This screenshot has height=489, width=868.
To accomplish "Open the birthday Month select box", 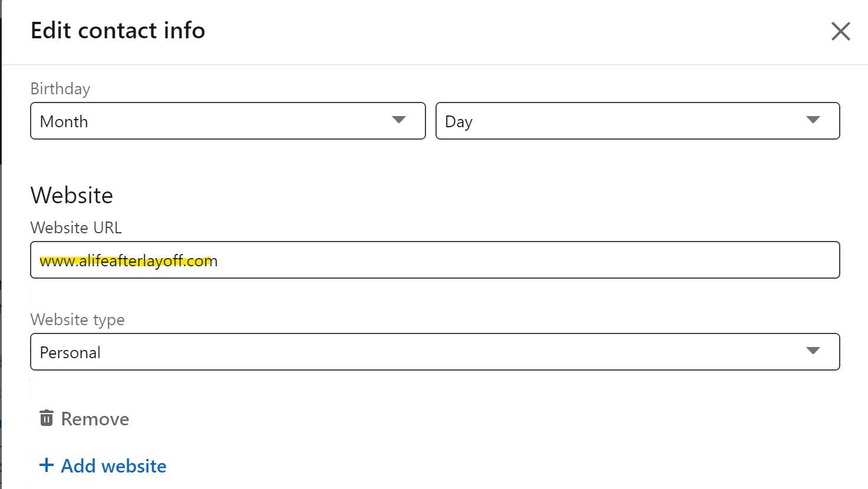I will [228, 121].
